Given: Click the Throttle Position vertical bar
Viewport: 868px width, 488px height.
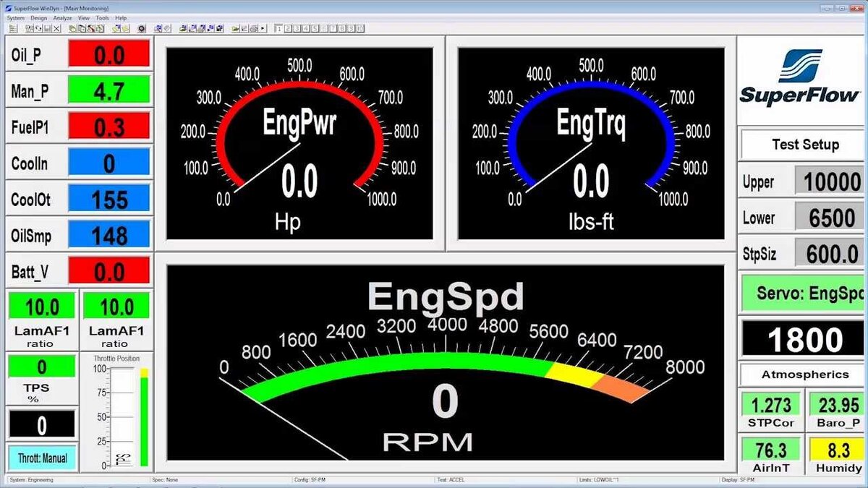Looking at the screenshot, I should [144, 417].
